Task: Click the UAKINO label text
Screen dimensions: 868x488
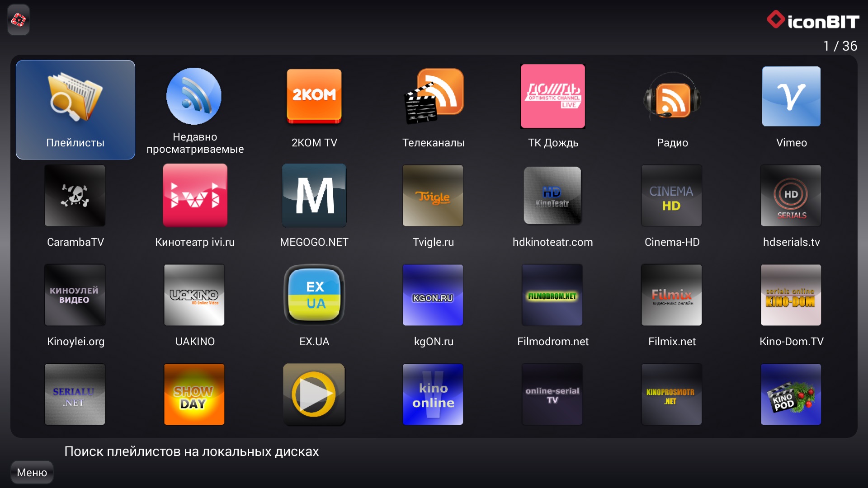Action: click(x=195, y=342)
